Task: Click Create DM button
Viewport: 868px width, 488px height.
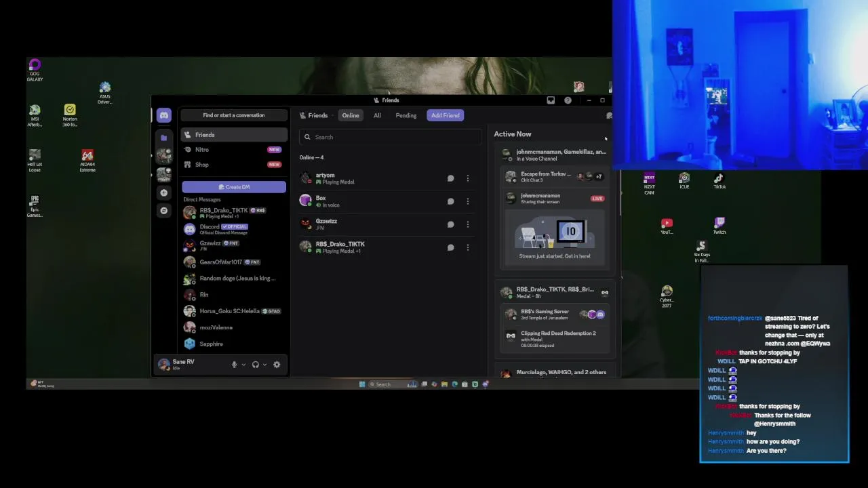Action: pyautogui.click(x=234, y=187)
